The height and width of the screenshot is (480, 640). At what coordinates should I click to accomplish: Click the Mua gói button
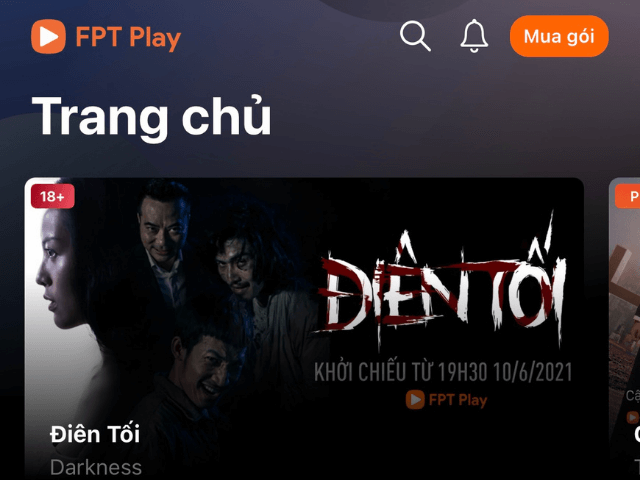coord(559,36)
